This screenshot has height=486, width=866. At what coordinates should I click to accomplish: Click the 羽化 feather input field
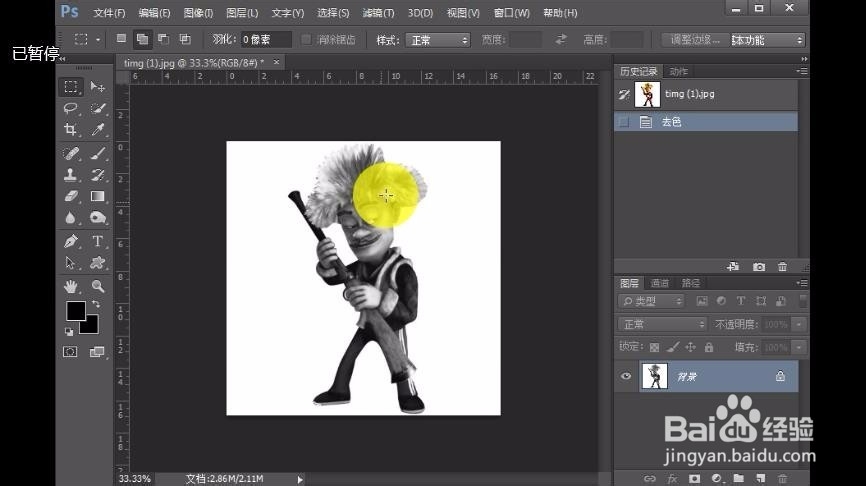point(266,40)
